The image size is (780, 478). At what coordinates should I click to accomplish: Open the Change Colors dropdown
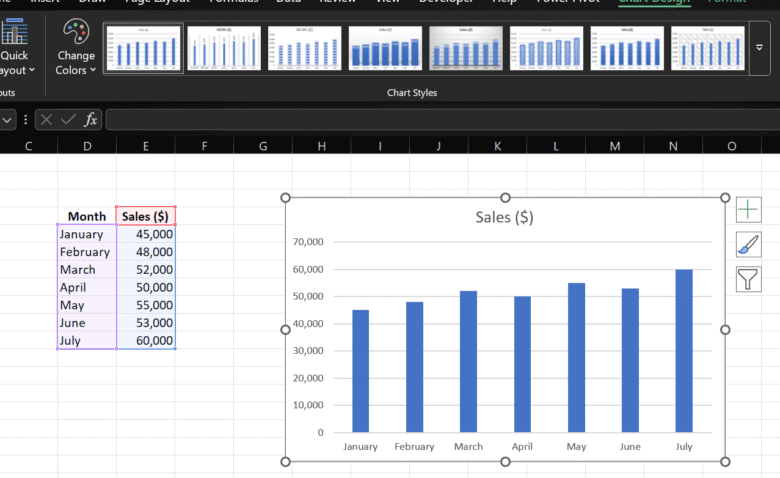click(x=76, y=47)
